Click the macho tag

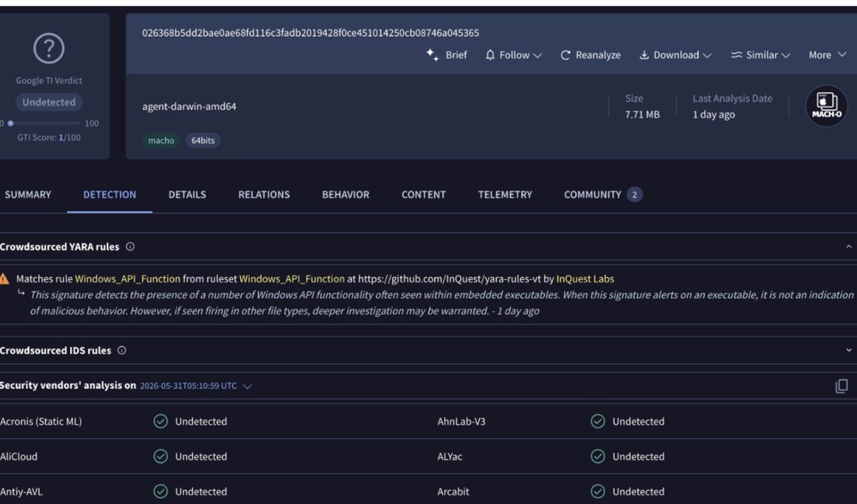pos(161,141)
